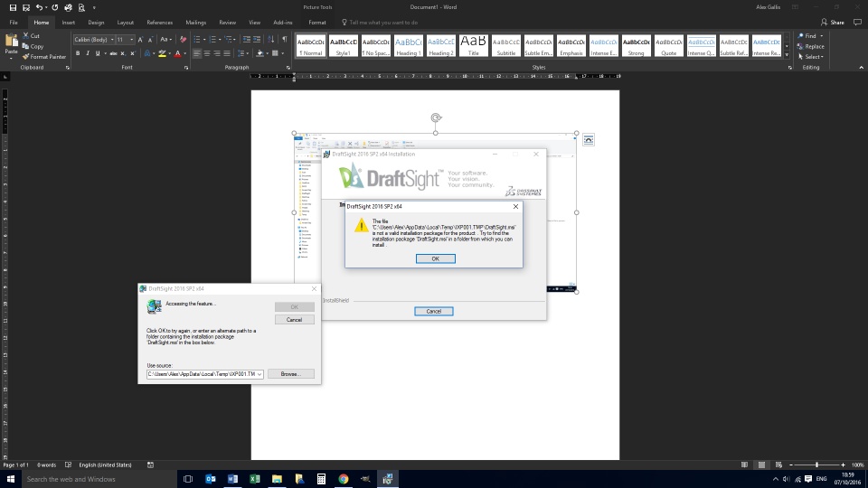
Task: Toggle Bold formatting
Action: click(x=78, y=53)
